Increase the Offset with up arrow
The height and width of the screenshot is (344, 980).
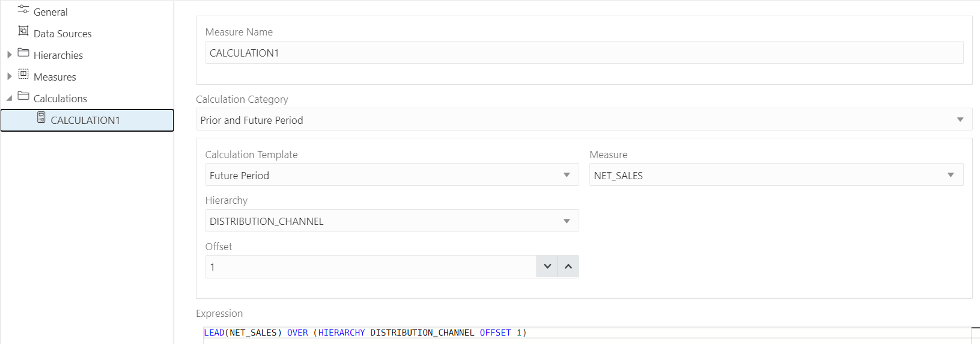pos(568,266)
